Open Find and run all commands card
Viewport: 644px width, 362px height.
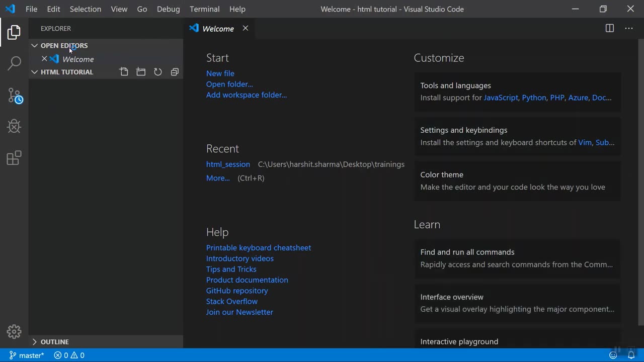pyautogui.click(x=517, y=258)
